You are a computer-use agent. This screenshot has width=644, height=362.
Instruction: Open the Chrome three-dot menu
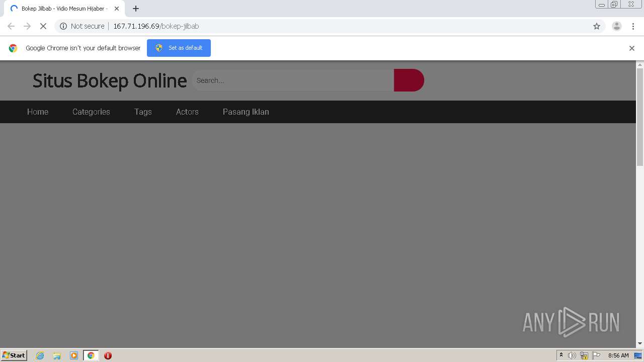point(633,26)
